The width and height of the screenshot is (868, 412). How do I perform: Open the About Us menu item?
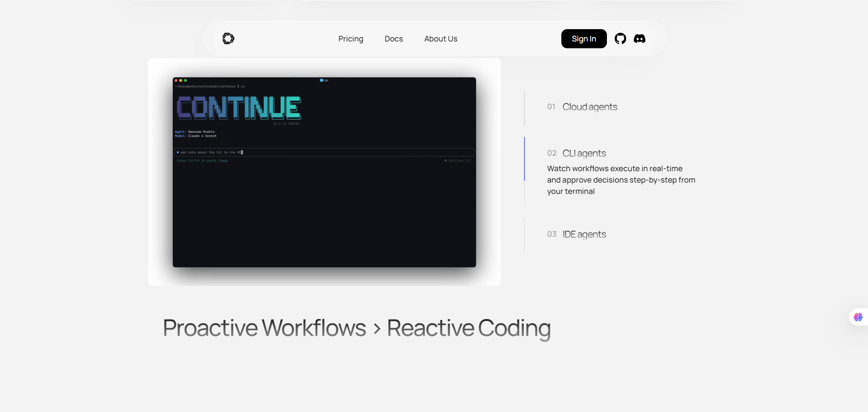[441, 39]
